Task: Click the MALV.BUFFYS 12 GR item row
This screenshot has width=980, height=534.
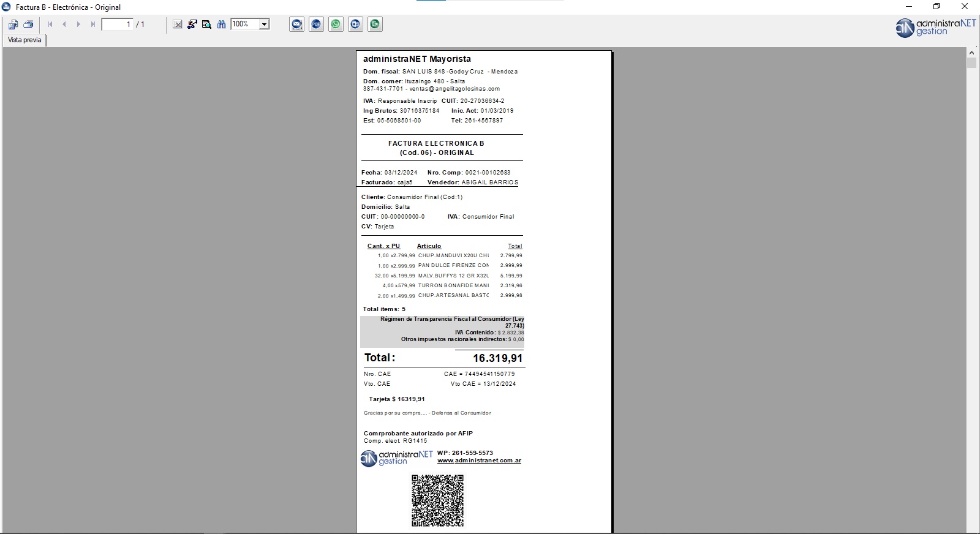Action: 450,276
